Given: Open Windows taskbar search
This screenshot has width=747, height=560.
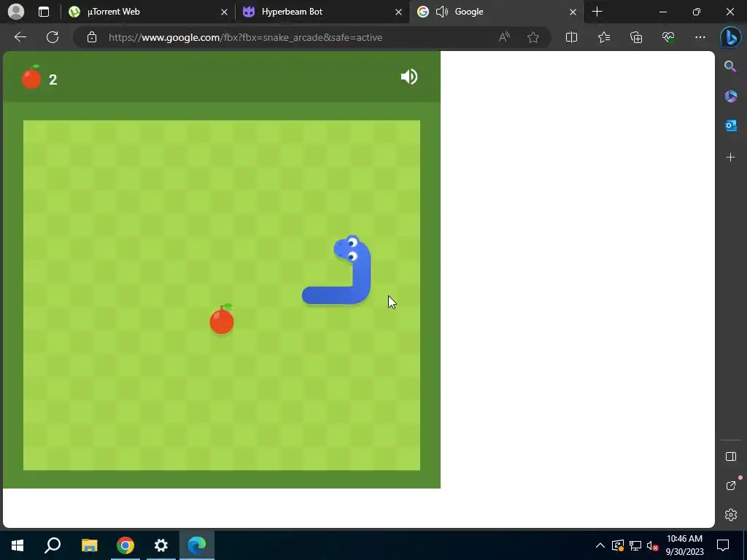Looking at the screenshot, I should tap(53, 545).
